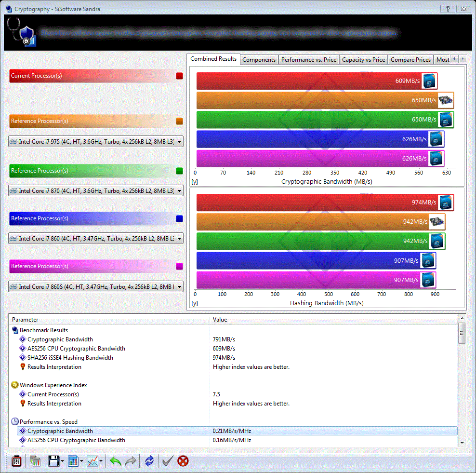Viewport: 476px width, 473px height.
Task: Click the results list scroll down arrow
Action: point(462,443)
